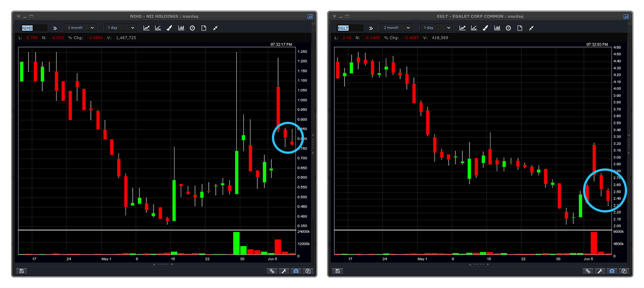
Task: Click the NIHD symbol input field
Action: point(34,28)
